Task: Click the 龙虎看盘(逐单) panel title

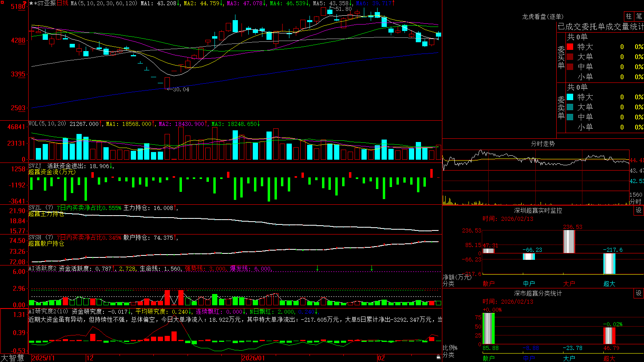Action: 543,16
